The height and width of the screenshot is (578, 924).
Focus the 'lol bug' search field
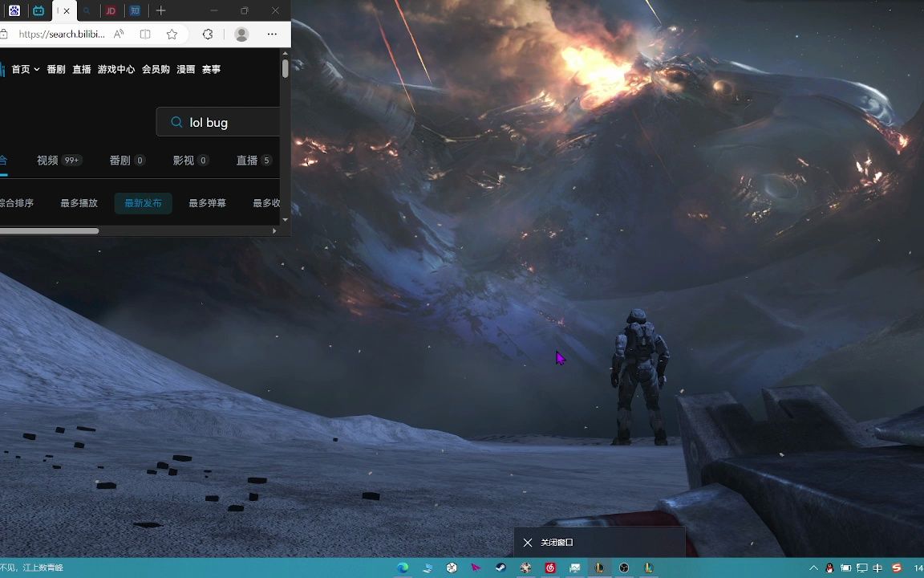[218, 122]
